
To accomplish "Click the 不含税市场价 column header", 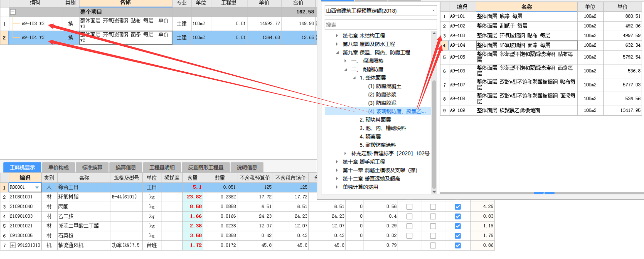I will pos(291,178).
